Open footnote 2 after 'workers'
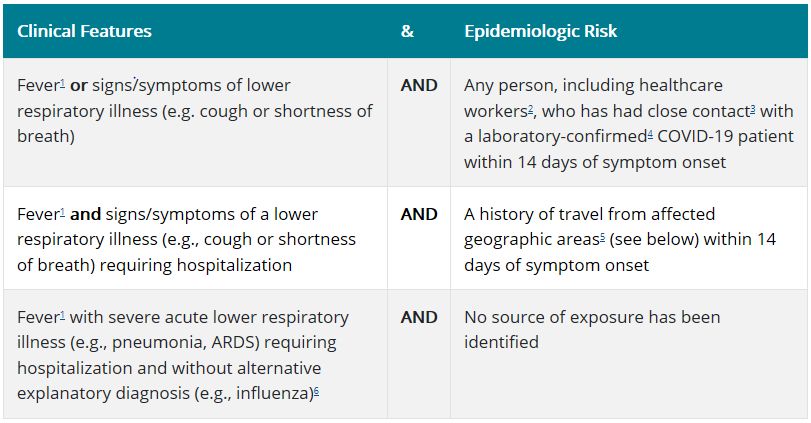 531,108
